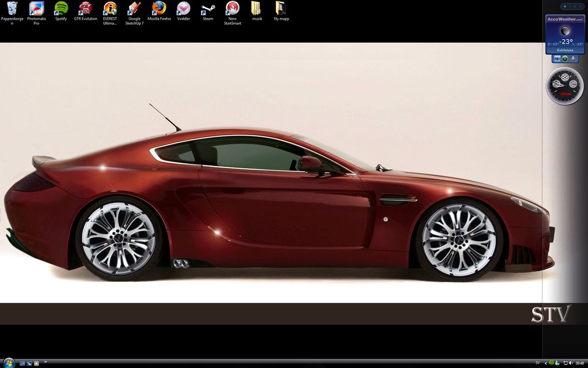Open the Spotify desktop shortcut
This screenshot has width=588, height=368.
coord(61,9)
